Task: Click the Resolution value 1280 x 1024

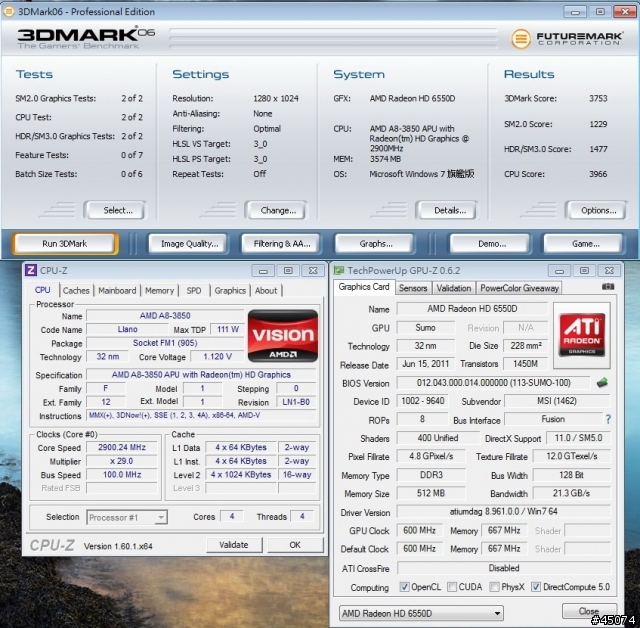Action: (276, 98)
